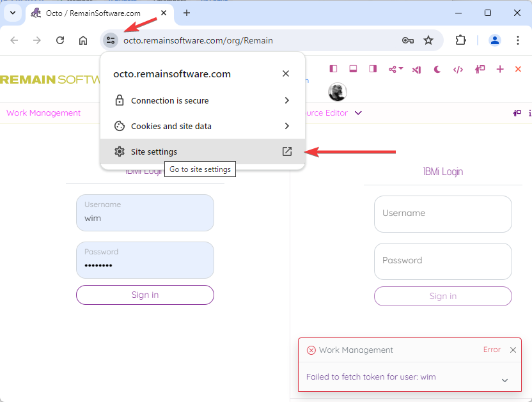This screenshot has width=532, height=402.
Task: Toggle the left side panel layout icon
Action: pos(333,69)
